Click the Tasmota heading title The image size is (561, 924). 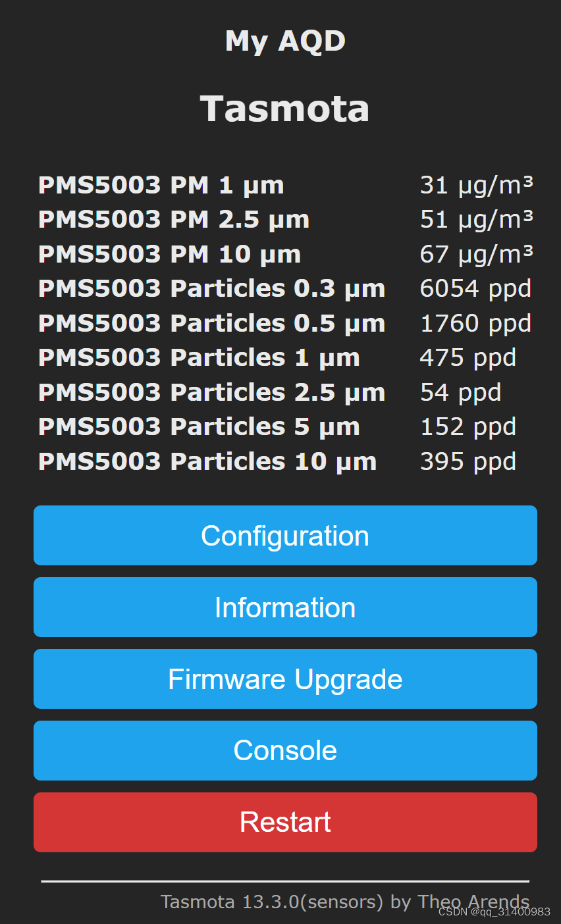pos(284,109)
